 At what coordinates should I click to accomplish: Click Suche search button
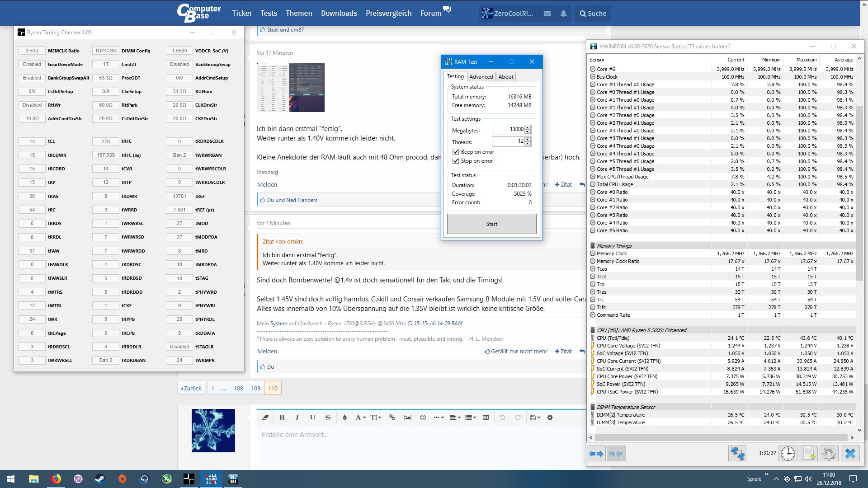pos(593,14)
